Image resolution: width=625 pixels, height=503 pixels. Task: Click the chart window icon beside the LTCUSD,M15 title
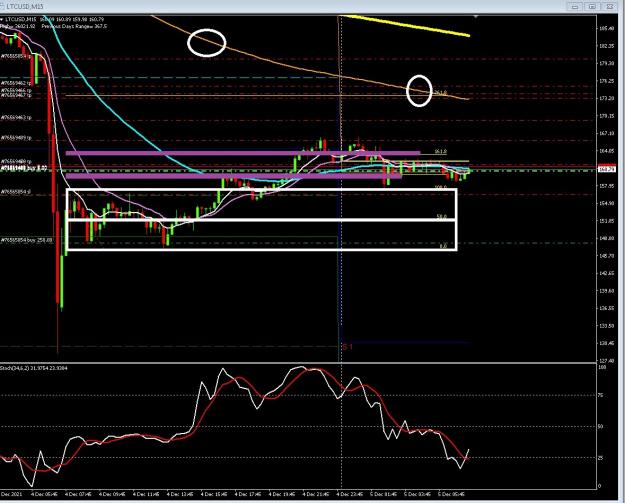2,6
